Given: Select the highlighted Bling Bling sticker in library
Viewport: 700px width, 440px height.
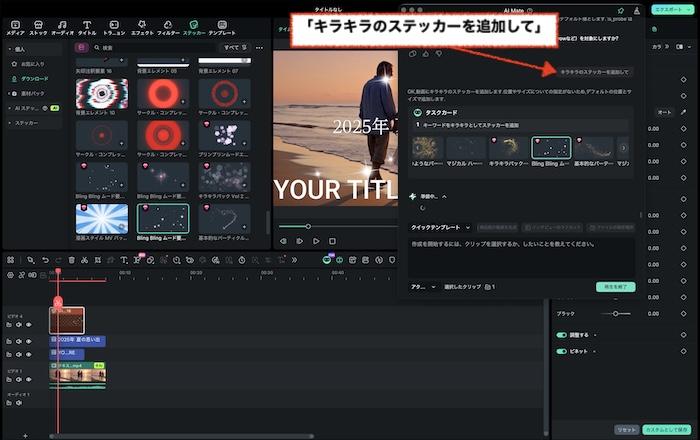Looking at the screenshot, I should pos(163,219).
